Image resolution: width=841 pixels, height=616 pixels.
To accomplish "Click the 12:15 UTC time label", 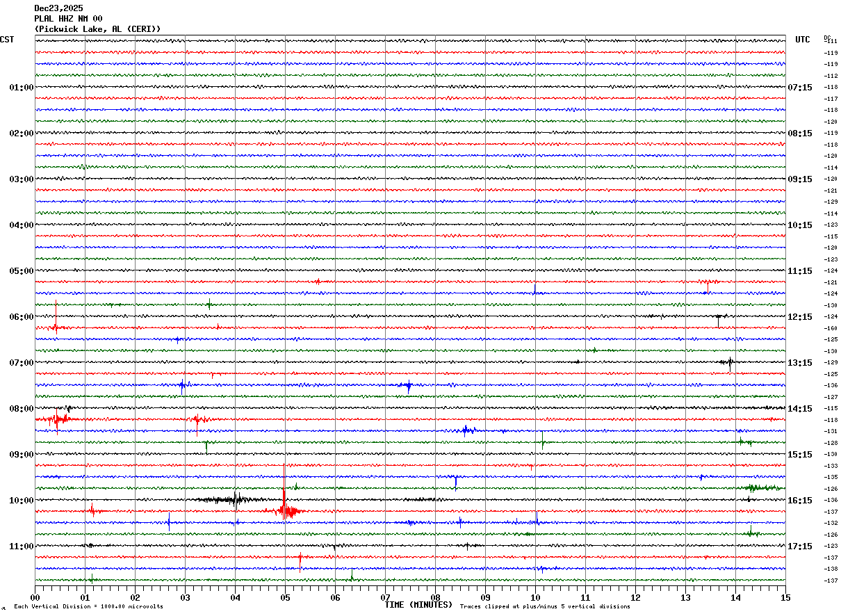I will 799,317.
